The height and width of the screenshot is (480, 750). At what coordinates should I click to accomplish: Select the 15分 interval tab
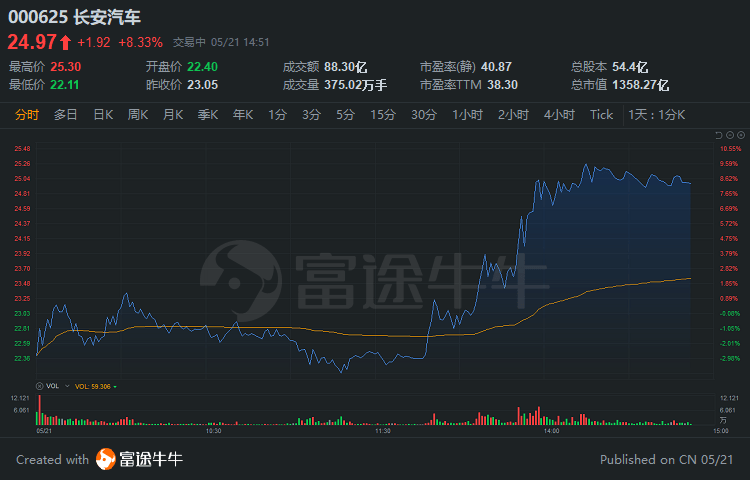(383, 115)
